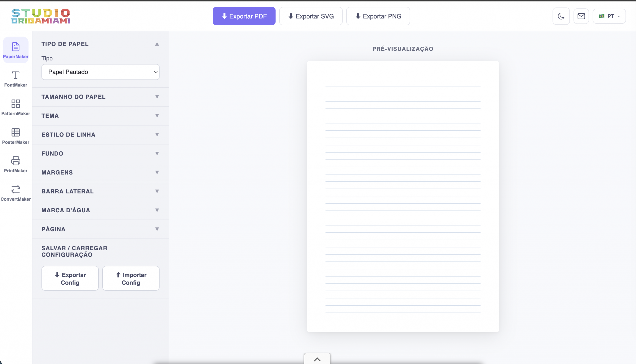
Task: Expand the Tamanho do Papel section
Action: click(100, 97)
